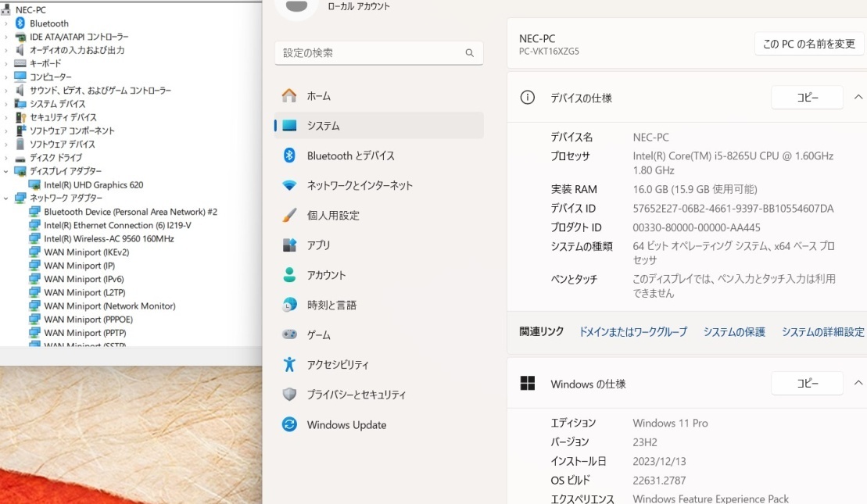Open システムの詳細設定 link
This screenshot has height=504, width=867.
coord(822,331)
